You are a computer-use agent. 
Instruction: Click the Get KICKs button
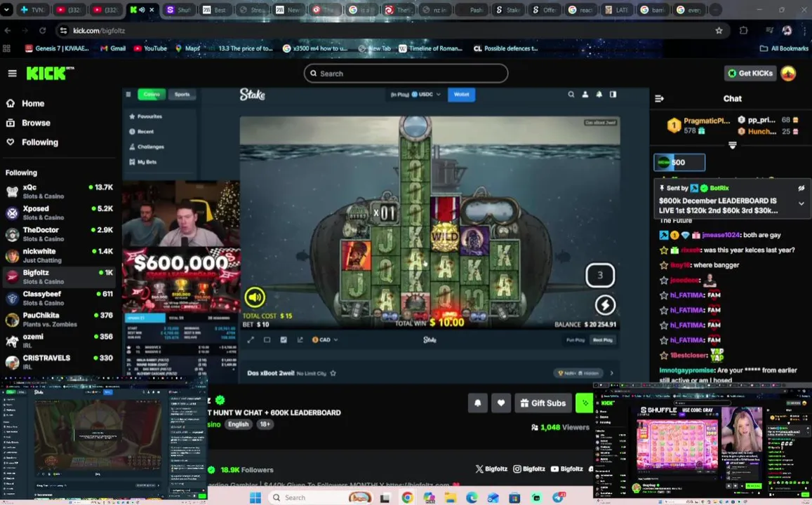(750, 74)
